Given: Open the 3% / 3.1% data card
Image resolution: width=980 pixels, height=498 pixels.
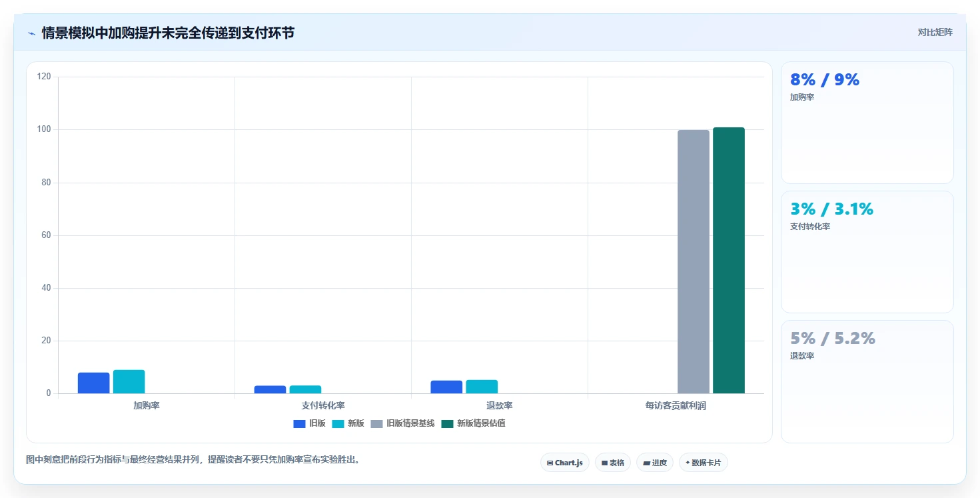Looking at the screenshot, I should (x=867, y=252).
